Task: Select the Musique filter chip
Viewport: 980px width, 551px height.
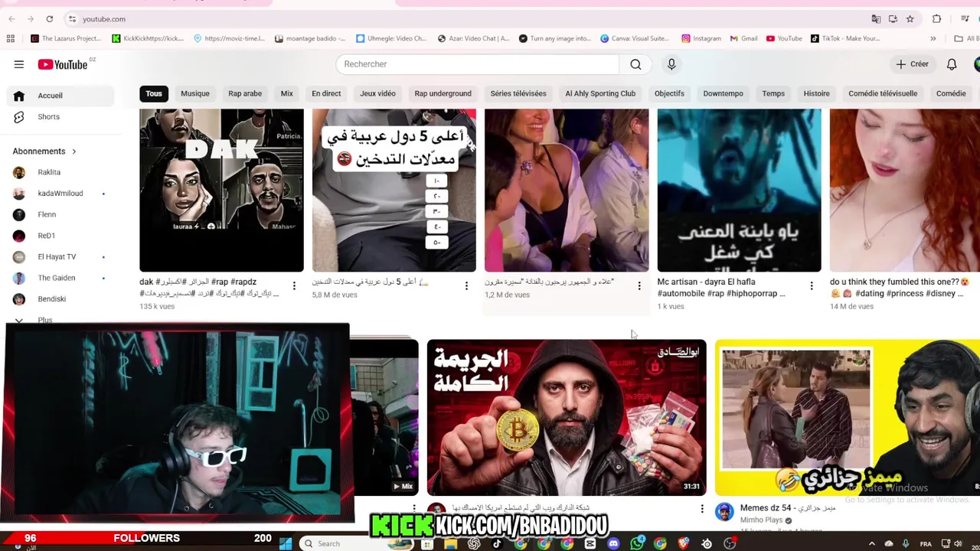Action: pos(195,93)
